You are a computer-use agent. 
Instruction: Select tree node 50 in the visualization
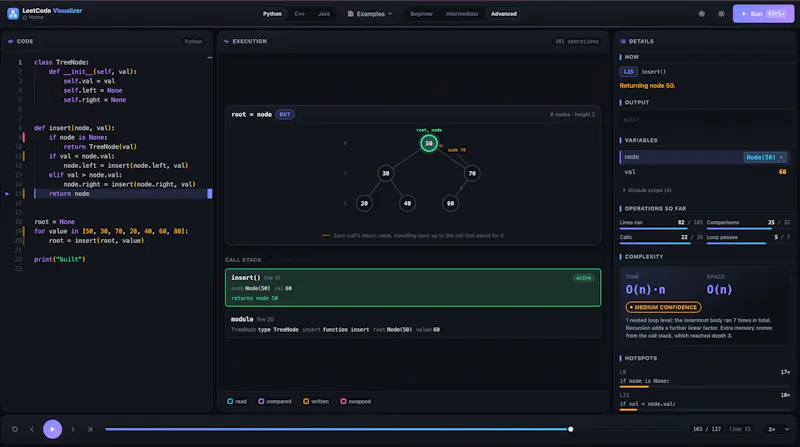429,143
